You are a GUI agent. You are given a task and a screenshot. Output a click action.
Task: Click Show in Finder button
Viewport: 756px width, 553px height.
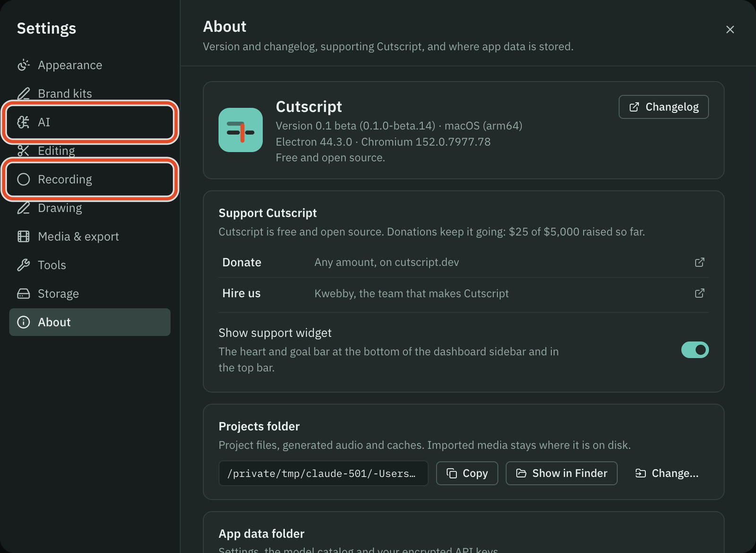pyautogui.click(x=561, y=473)
